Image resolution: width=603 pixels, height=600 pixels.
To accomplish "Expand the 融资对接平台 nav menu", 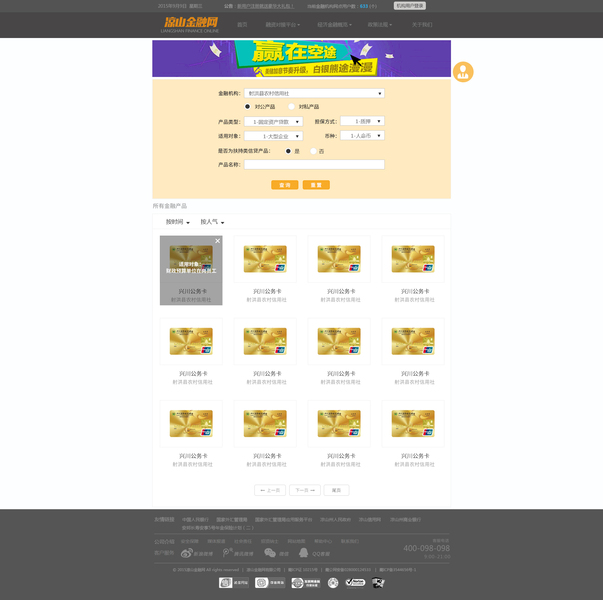I will coord(282,25).
